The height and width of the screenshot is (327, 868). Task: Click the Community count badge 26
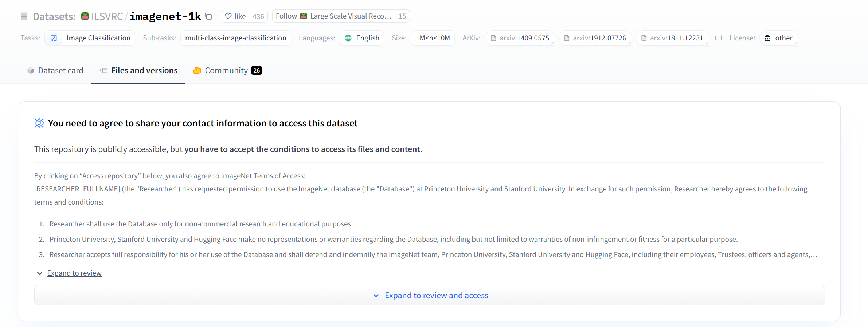257,70
